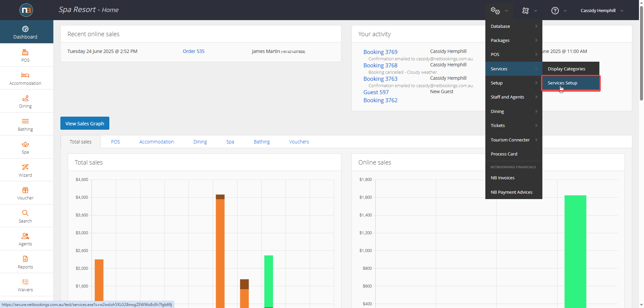The image size is (644, 308).
Task: Open the Bathing waves icon
Action: 25,121
